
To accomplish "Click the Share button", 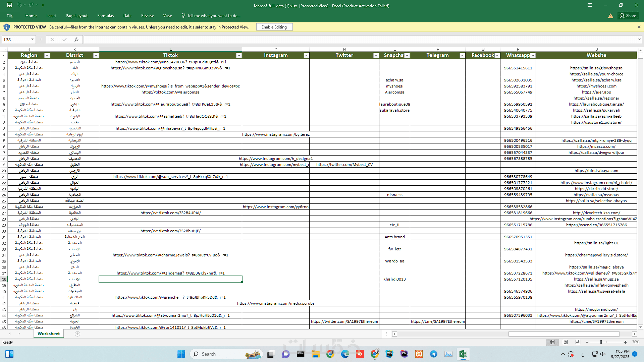I will coord(628,16).
